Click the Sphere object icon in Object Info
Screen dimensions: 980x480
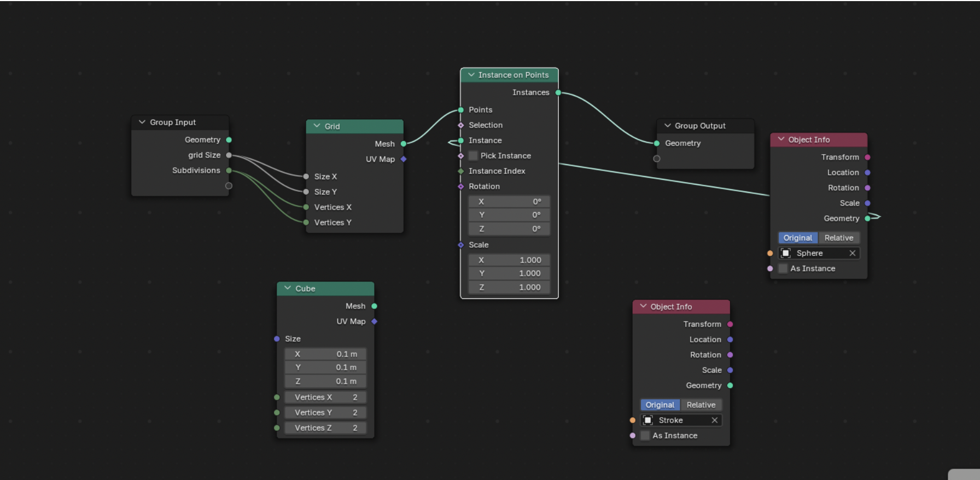click(x=786, y=253)
